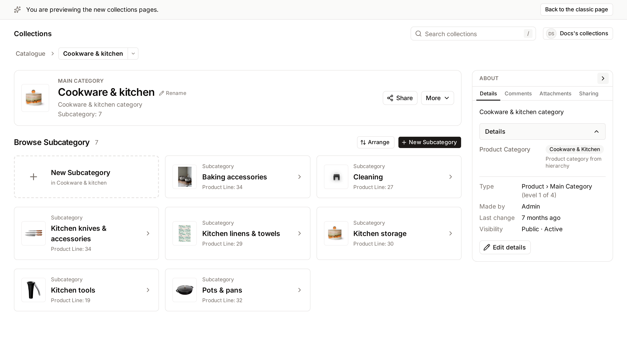Click the Pots & pans thumbnail image

[185, 290]
